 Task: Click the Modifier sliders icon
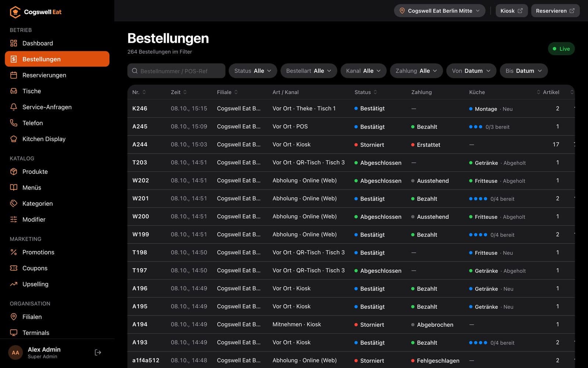tap(14, 219)
